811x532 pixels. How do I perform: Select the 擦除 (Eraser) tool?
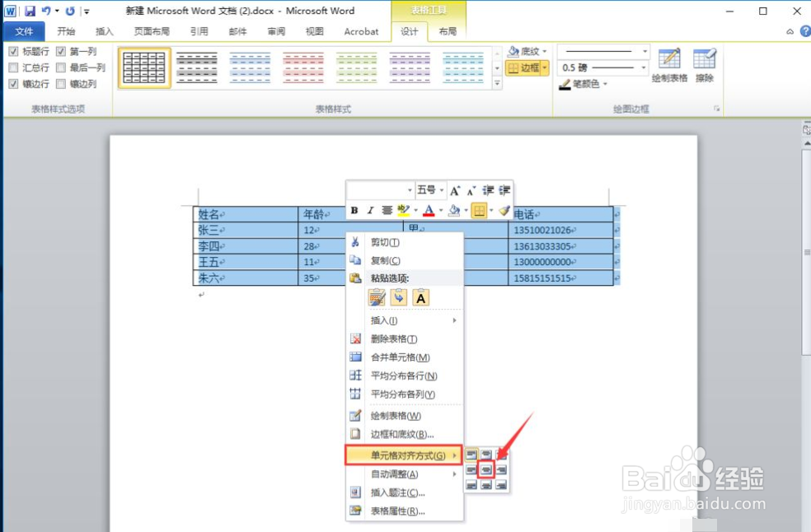705,64
